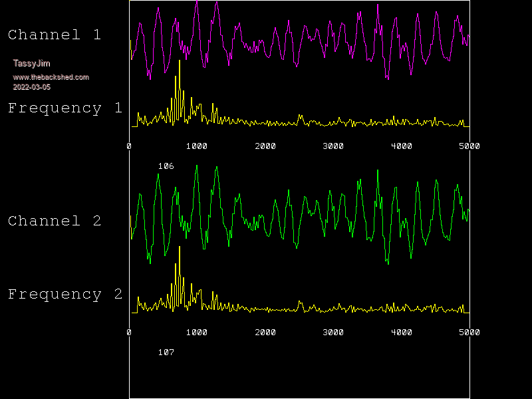
Task: Click the Channel 1 label
Action: pos(55,35)
